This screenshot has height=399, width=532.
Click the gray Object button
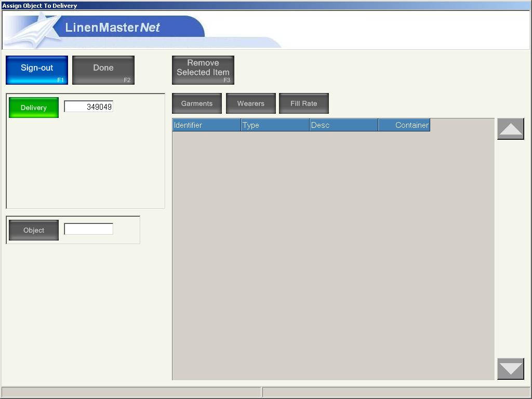[34, 230]
